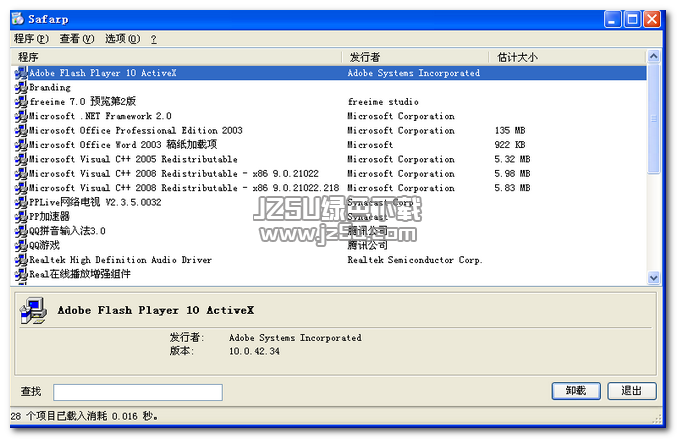Click icon for Visual C++ 2008 9.0.21022.218 row
Screen dimensions: 677x439
(x=21, y=188)
